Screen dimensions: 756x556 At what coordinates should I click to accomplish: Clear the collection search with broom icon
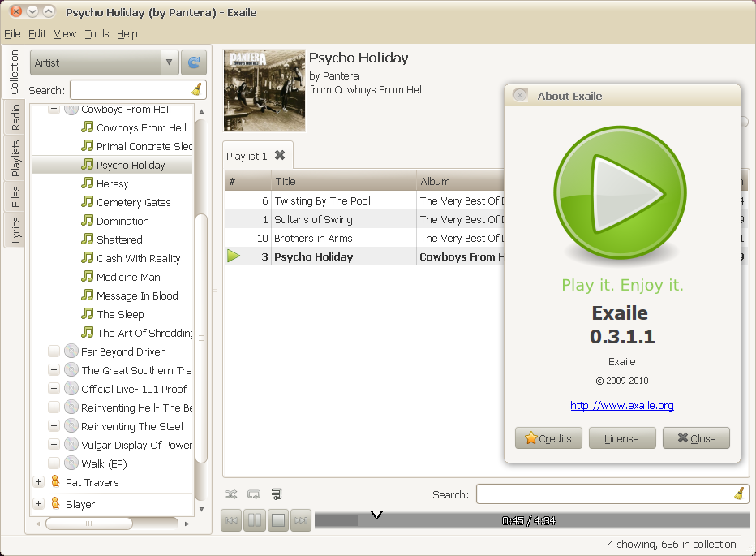197,90
